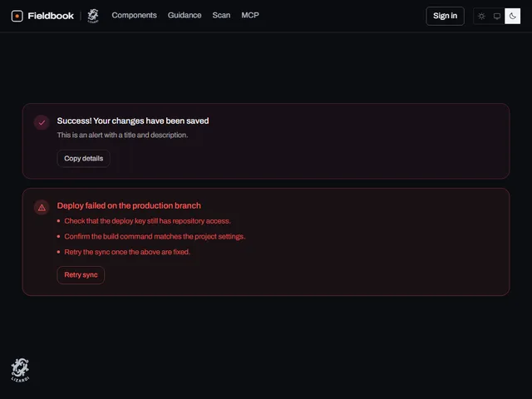Click the Copy details button
The width and height of the screenshot is (532, 399).
click(83, 159)
